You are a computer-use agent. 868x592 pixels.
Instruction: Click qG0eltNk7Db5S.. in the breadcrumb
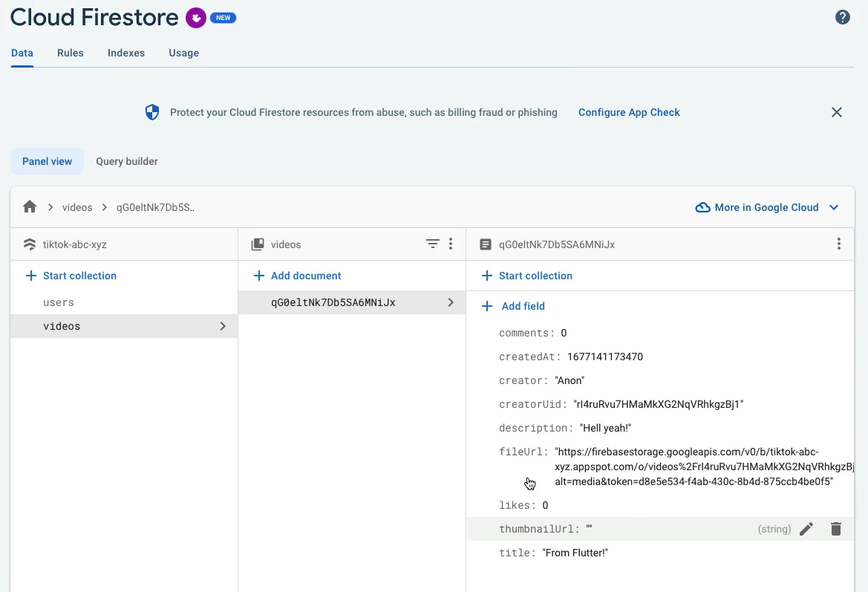[x=155, y=207]
